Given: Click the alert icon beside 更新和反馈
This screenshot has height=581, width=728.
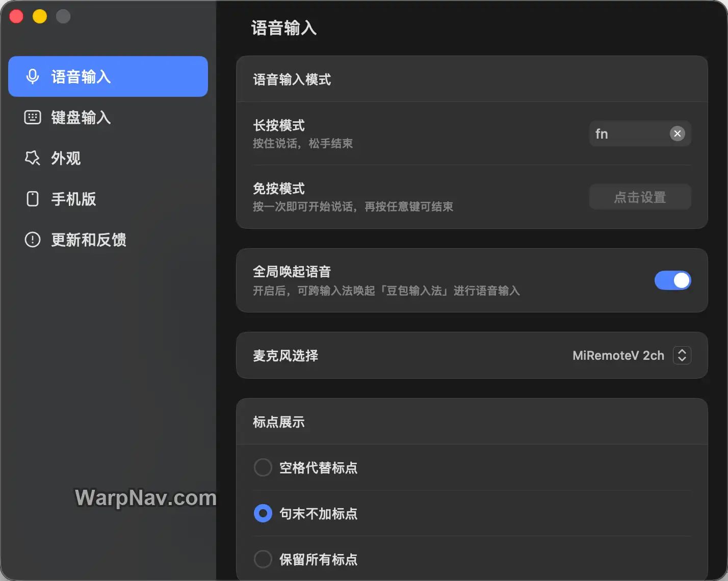Looking at the screenshot, I should [x=33, y=240].
